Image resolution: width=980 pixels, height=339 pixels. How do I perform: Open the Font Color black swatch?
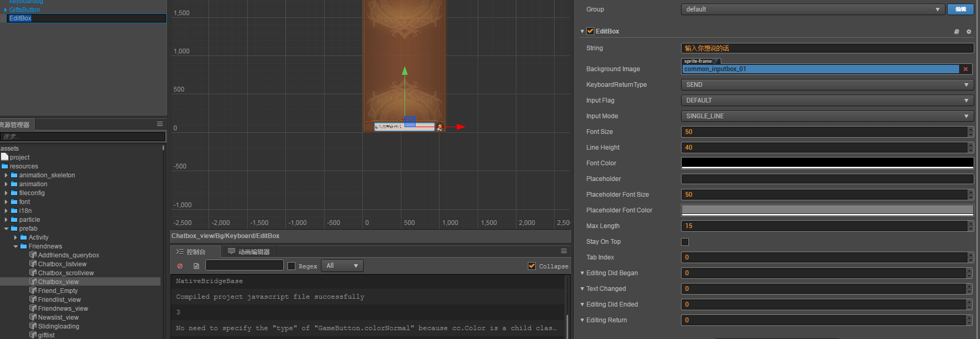pyautogui.click(x=827, y=163)
